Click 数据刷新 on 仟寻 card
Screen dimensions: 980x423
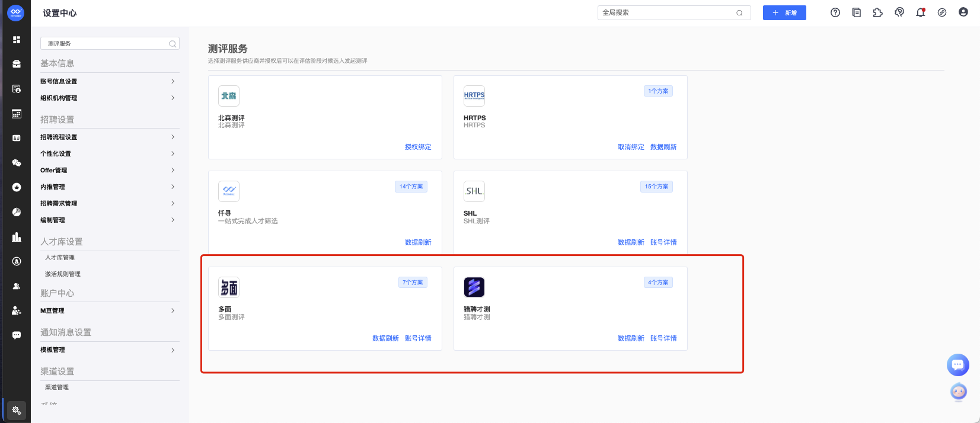pyautogui.click(x=418, y=242)
